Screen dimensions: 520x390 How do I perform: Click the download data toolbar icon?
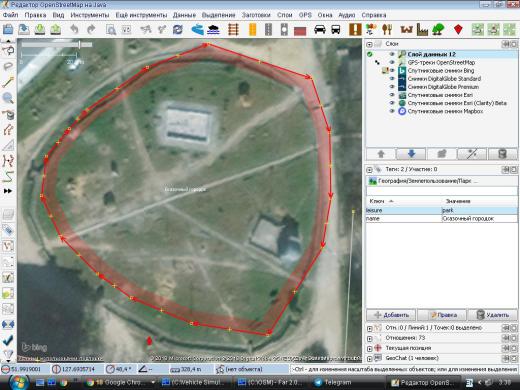[x=40, y=30]
